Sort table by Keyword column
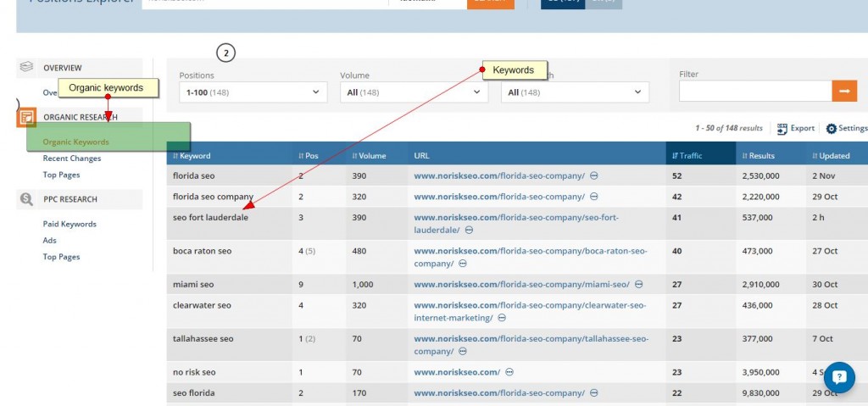This screenshot has height=406, width=868. tap(192, 156)
